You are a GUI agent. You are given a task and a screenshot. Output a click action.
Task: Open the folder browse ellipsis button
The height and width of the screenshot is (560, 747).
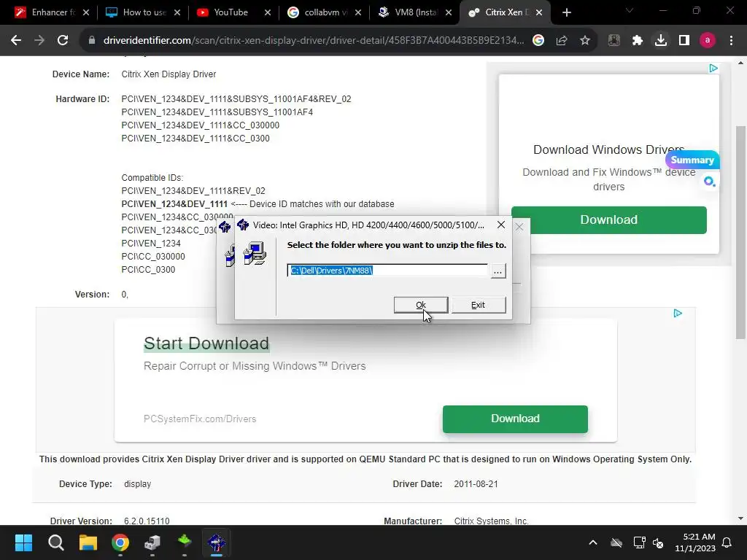click(x=498, y=271)
